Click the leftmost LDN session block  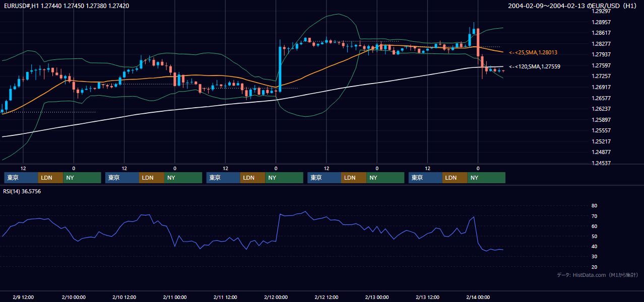click(51, 178)
